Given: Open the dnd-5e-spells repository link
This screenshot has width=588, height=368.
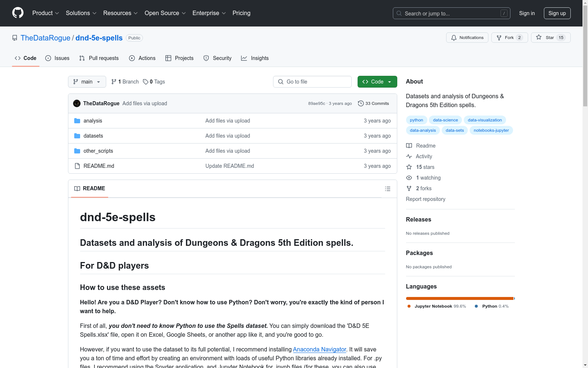Looking at the screenshot, I should pos(99,38).
